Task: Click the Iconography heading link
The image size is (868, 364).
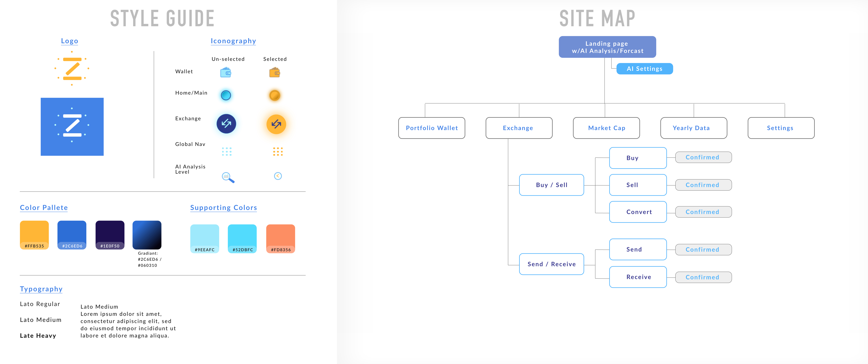Action: click(233, 41)
